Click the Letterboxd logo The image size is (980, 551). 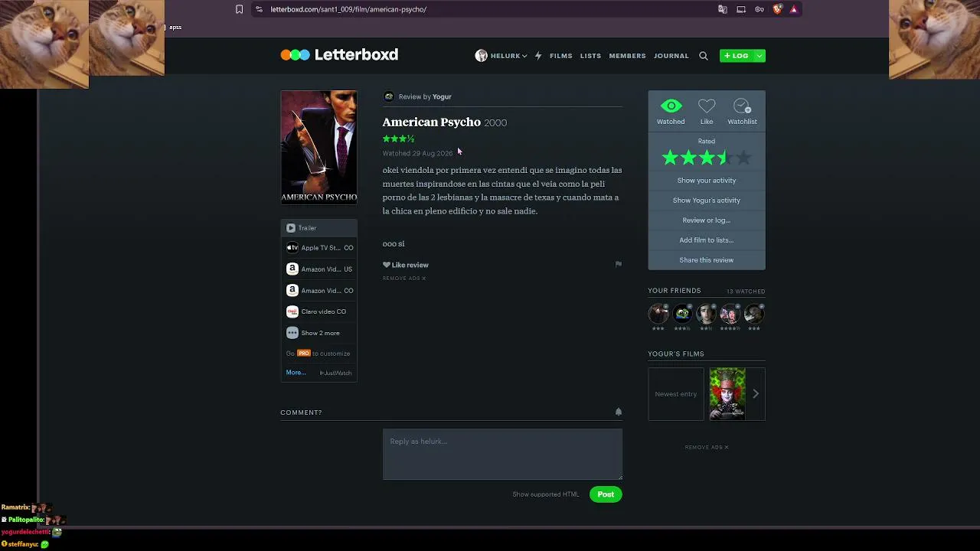(339, 55)
